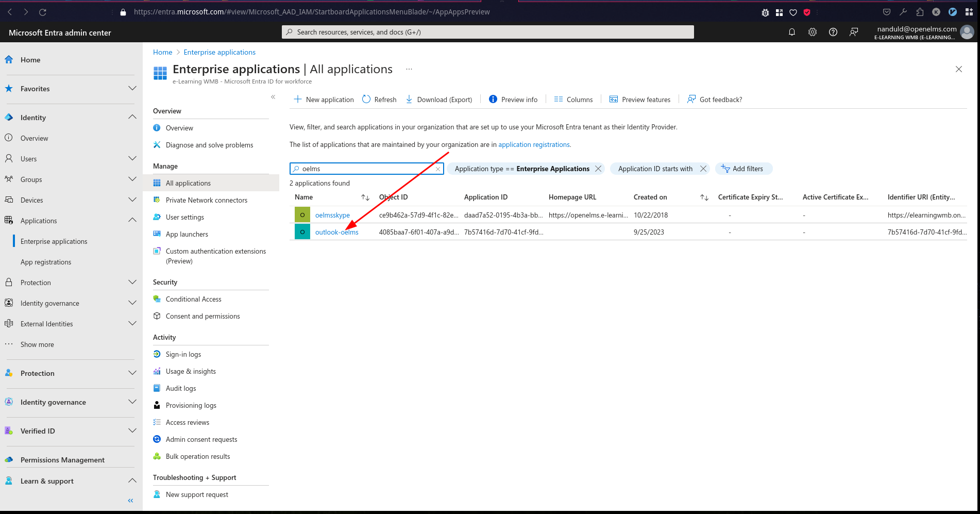Collapse the Applications section in sidebar
Image resolution: width=980 pixels, height=514 pixels.
pyautogui.click(x=132, y=220)
